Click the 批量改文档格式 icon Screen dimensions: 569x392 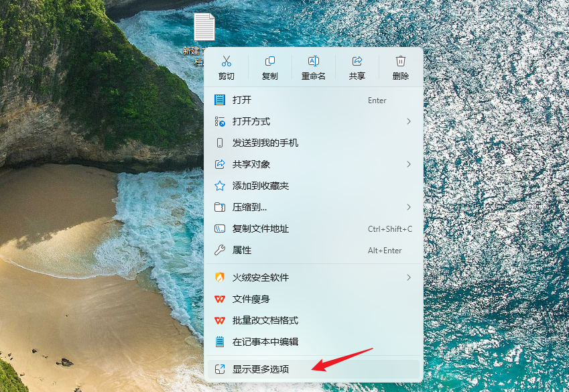[221, 321]
